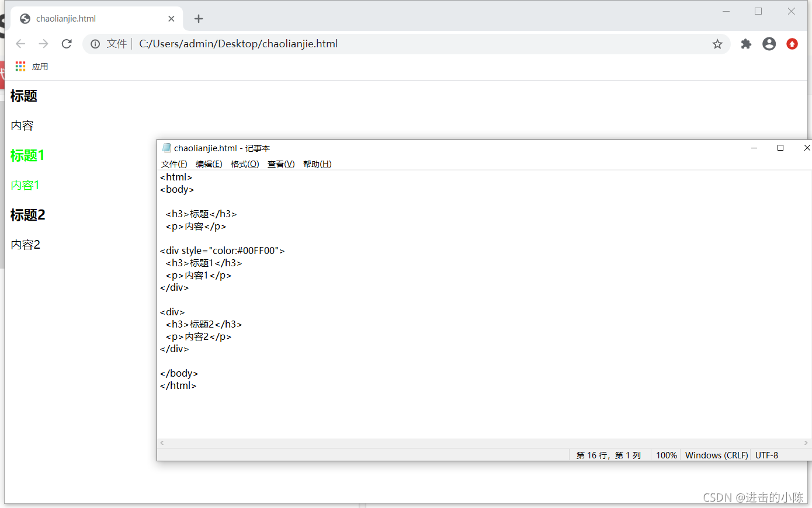The width and height of the screenshot is (812, 508).
Task: Maximize the Notepad window
Action: (x=780, y=148)
